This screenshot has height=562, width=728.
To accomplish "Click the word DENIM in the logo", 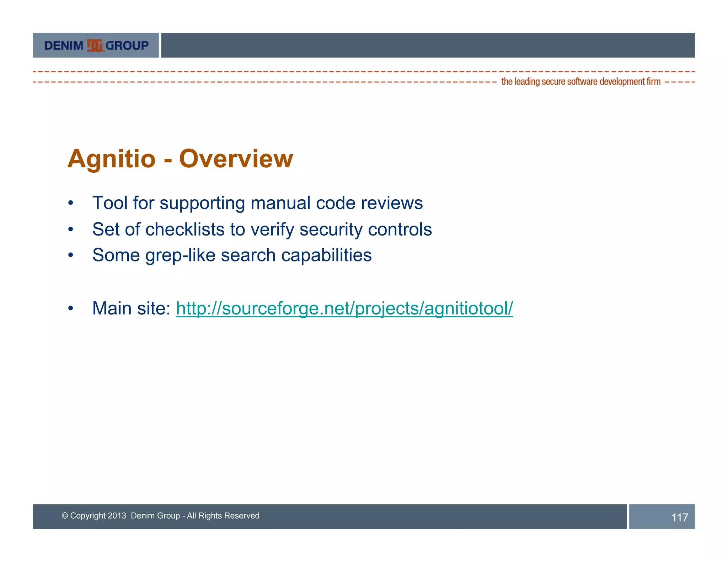I will point(64,45).
